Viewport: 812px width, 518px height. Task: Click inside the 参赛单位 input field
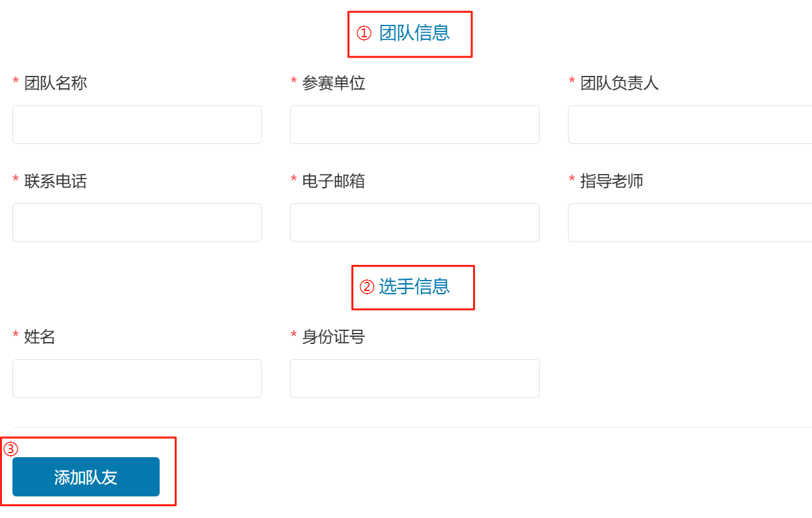coord(414,124)
